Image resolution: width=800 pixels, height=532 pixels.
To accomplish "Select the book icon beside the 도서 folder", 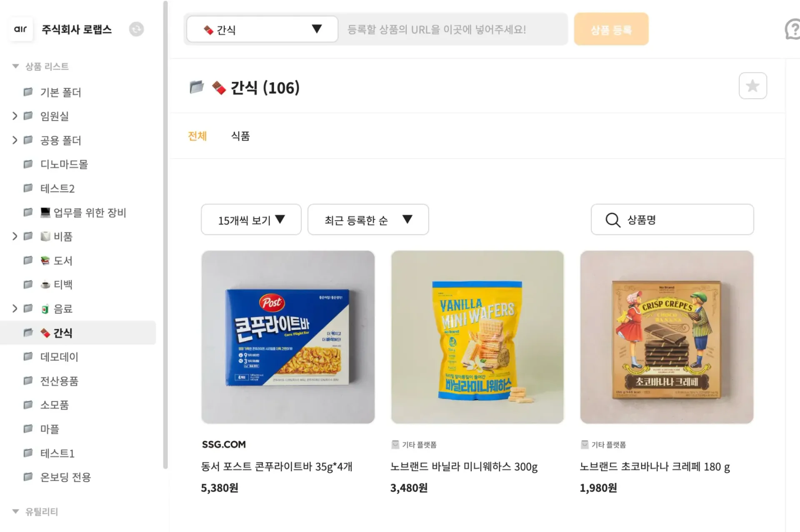I will point(46,261).
